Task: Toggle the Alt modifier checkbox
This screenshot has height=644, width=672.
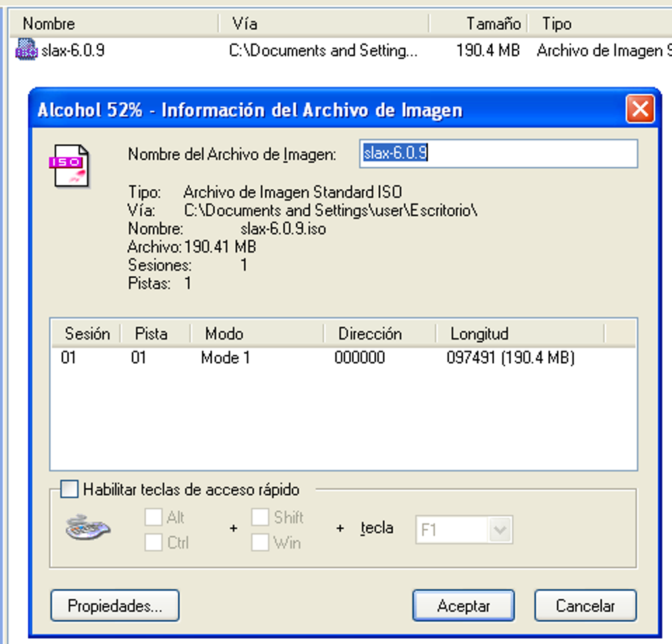Action: click(154, 517)
